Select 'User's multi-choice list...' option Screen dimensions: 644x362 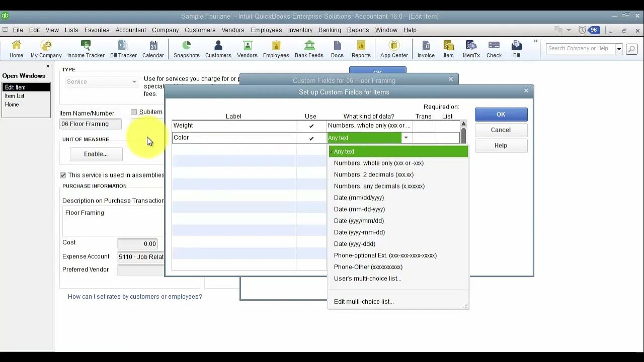point(398,279)
